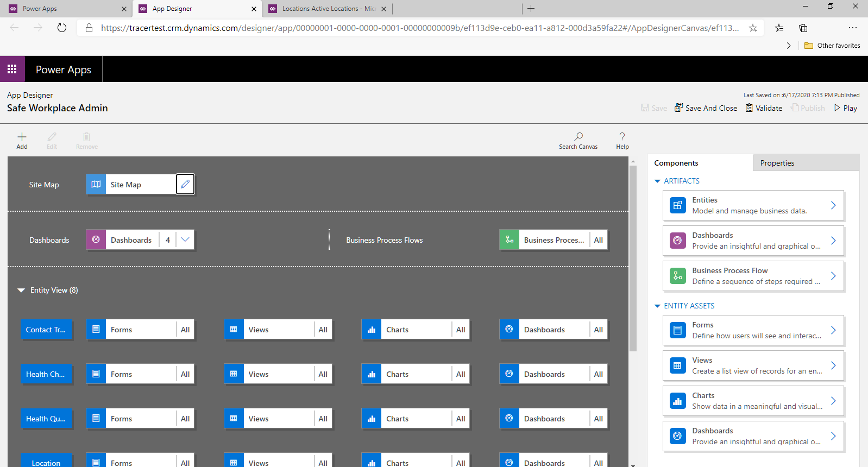Open Other favorites folder

832,46
